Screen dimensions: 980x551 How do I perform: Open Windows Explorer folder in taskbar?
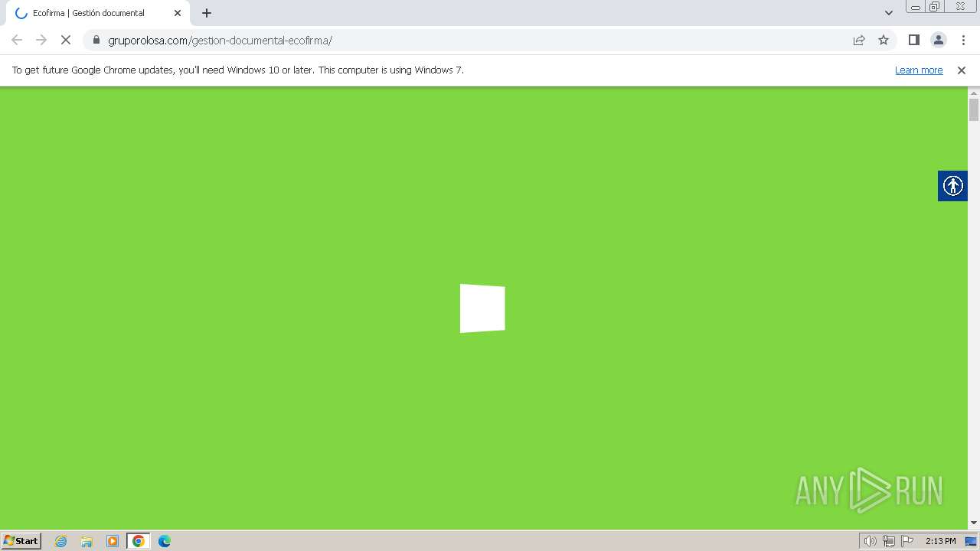pos(87,541)
